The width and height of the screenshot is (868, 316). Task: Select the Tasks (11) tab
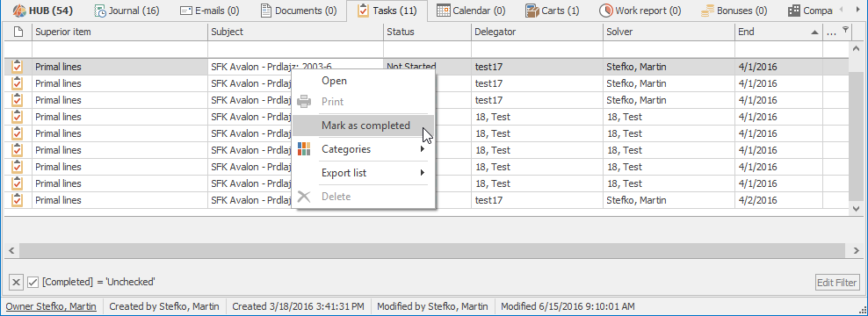point(387,11)
